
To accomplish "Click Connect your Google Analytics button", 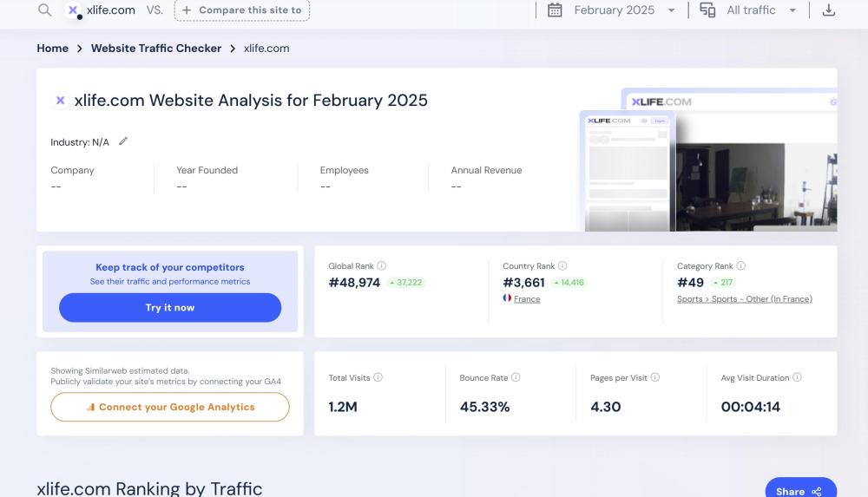I will click(x=170, y=407).
